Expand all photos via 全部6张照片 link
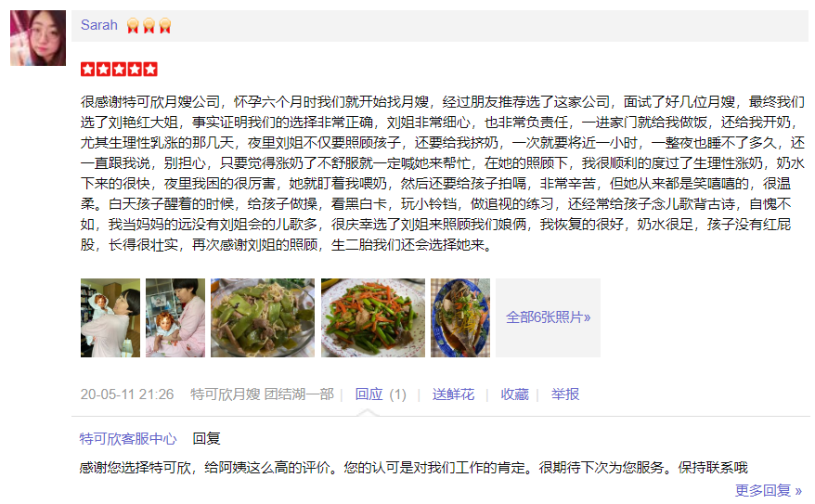Viewport: 815px width, 504px height. 548,317
